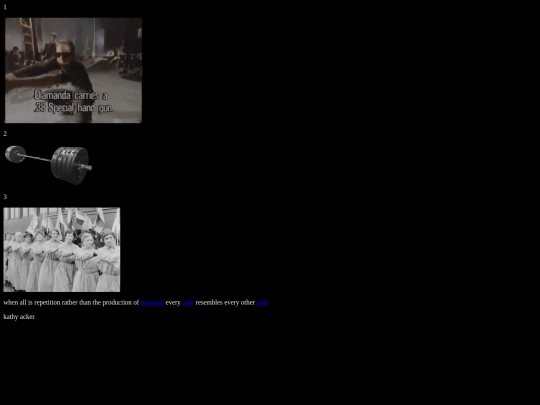
Task: Click the phrase 'when all is repetition'
Action: (32, 303)
